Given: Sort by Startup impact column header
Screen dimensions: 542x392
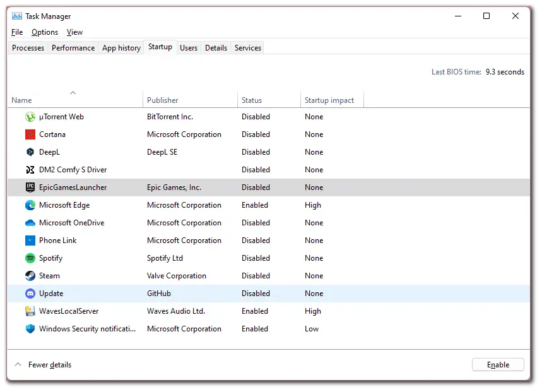Looking at the screenshot, I should point(332,98).
